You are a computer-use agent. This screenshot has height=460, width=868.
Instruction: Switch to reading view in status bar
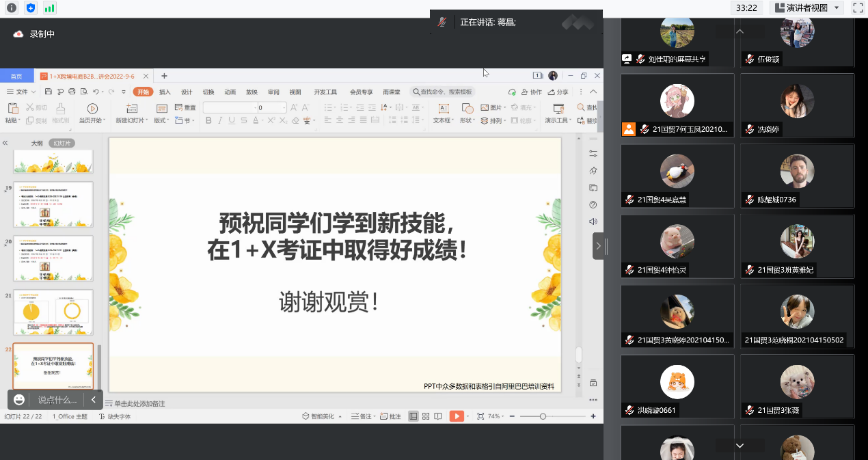pyautogui.click(x=437, y=416)
